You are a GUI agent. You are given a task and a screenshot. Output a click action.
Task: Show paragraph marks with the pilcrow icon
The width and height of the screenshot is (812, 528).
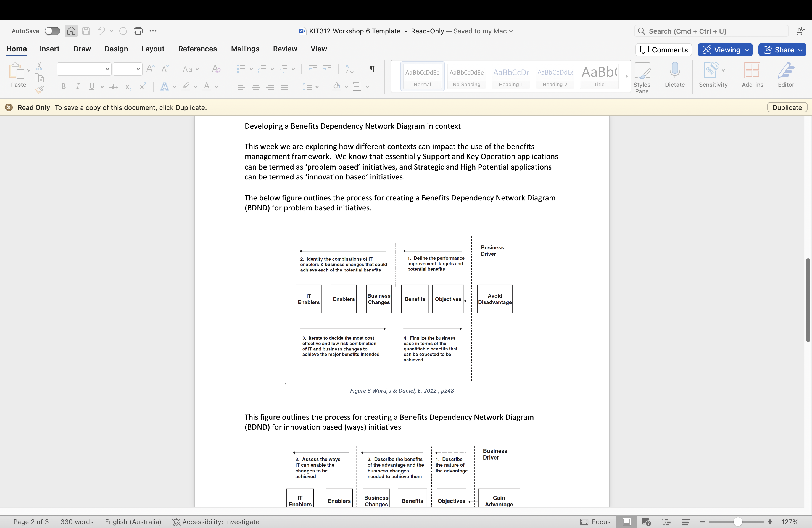(372, 69)
